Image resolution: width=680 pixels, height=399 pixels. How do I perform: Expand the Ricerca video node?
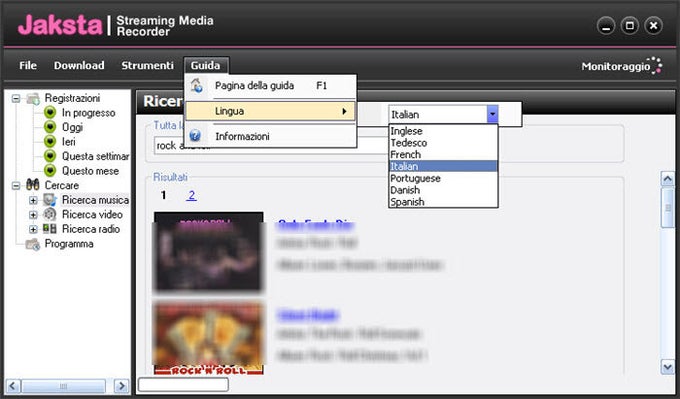pyautogui.click(x=33, y=215)
